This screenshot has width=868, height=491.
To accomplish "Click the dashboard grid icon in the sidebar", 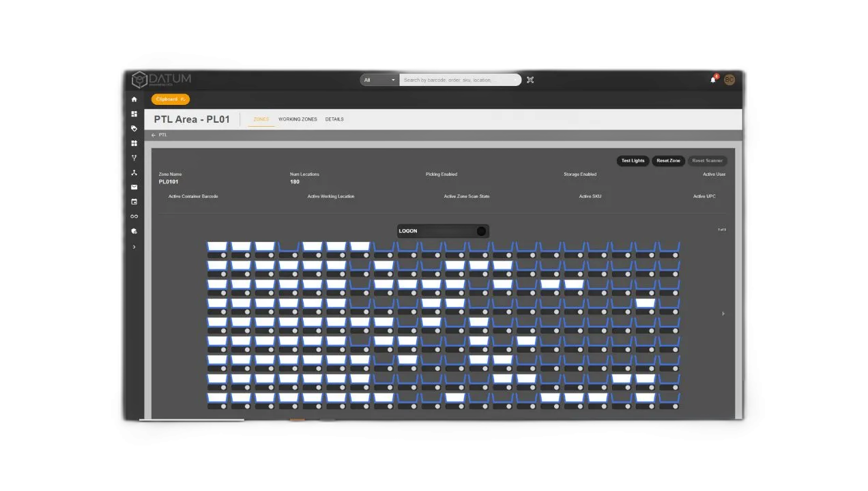I will 134,114.
